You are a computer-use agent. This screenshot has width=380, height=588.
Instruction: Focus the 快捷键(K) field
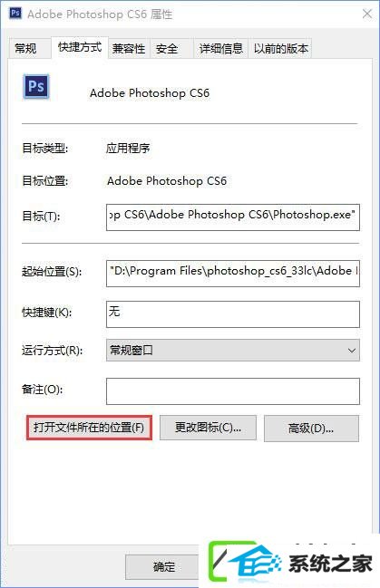coord(233,314)
